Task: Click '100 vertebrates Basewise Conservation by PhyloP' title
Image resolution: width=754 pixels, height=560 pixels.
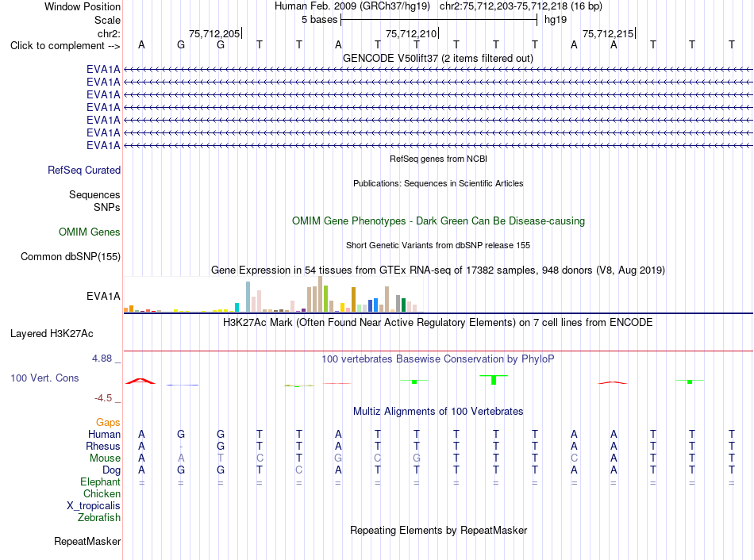Action: tap(438, 359)
